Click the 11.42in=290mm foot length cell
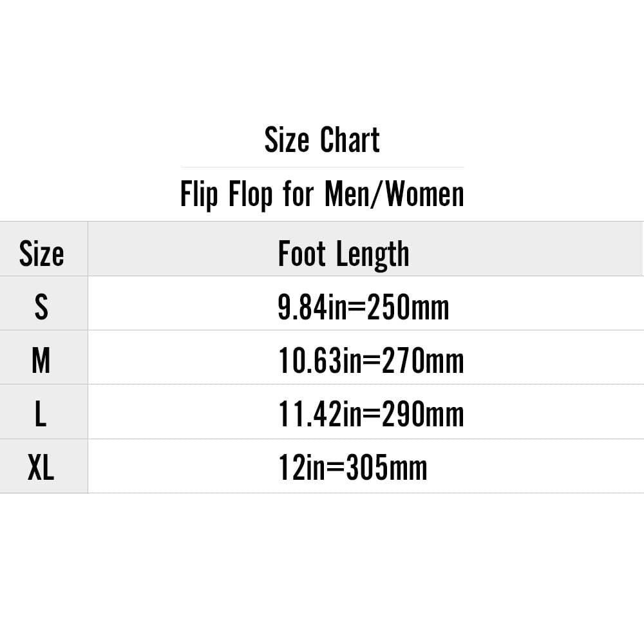 click(371, 414)
